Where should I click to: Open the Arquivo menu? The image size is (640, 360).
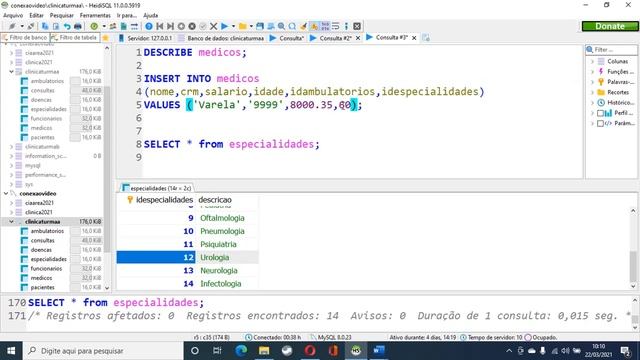[x=13, y=15]
